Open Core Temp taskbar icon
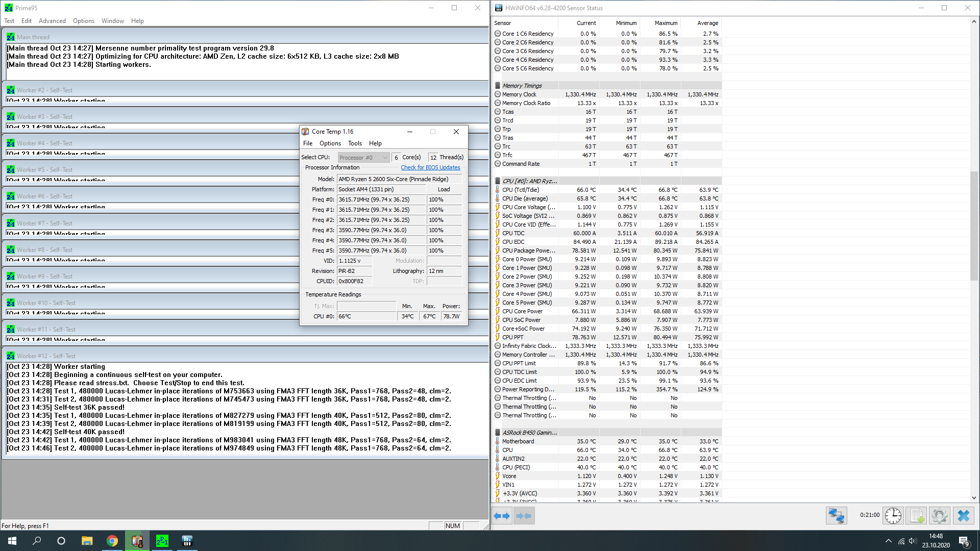 137,541
